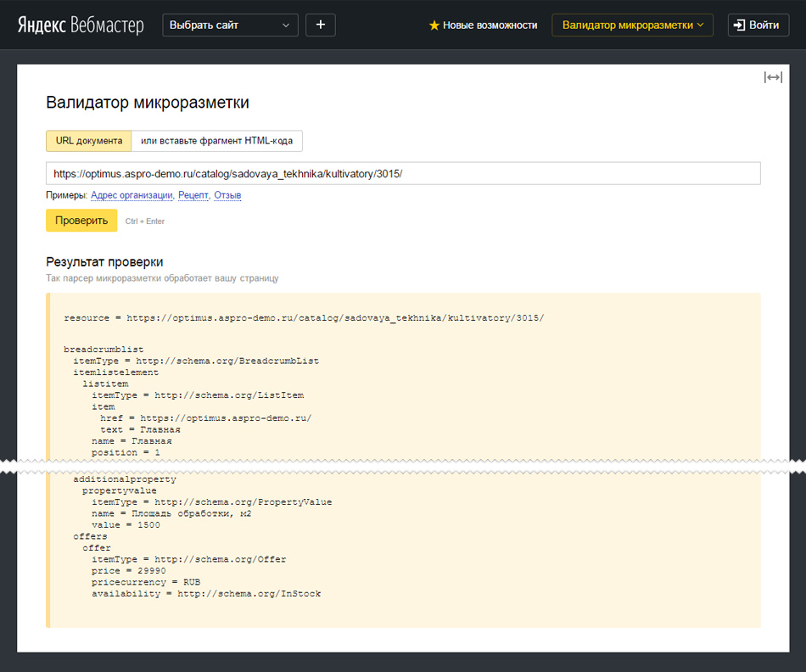Open the Отзыв example link
This screenshot has width=806, height=672.
pos(227,196)
